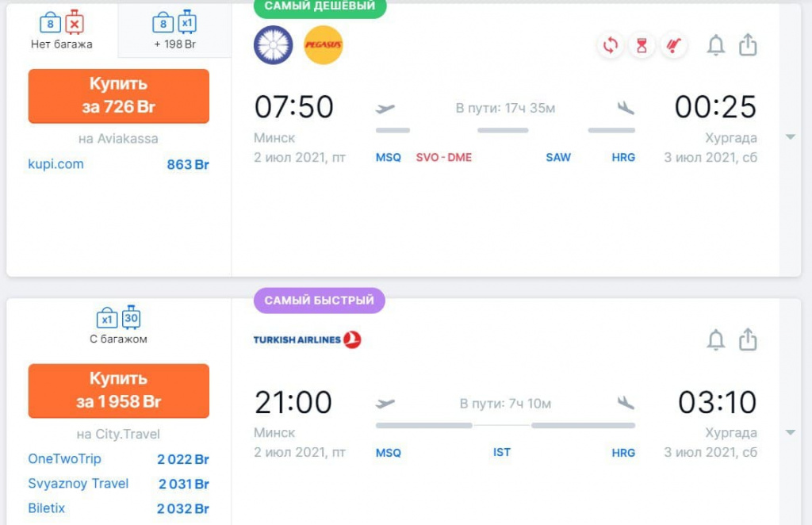Choose the Svyaznoy Travel offer
Screen dimensions: 812x525
tap(78, 484)
